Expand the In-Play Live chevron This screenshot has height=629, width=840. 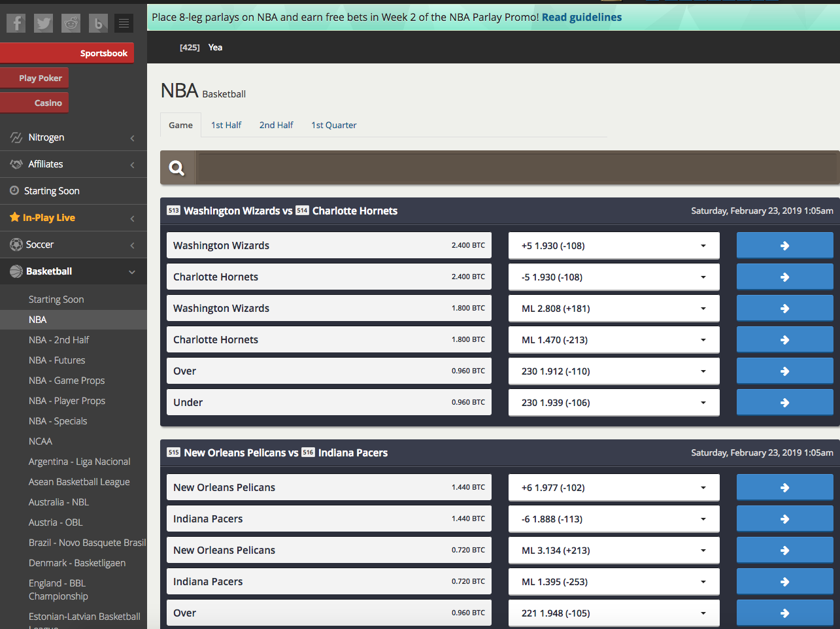point(132,218)
